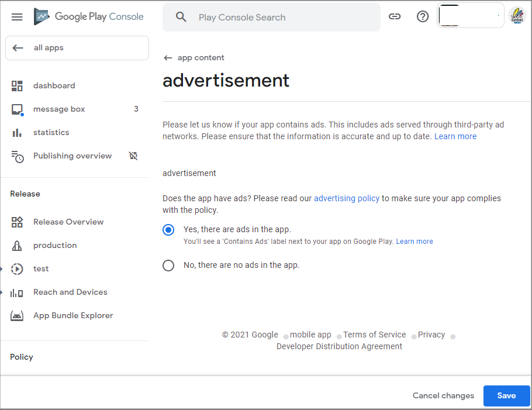Open the advertising policy link

coord(347,198)
